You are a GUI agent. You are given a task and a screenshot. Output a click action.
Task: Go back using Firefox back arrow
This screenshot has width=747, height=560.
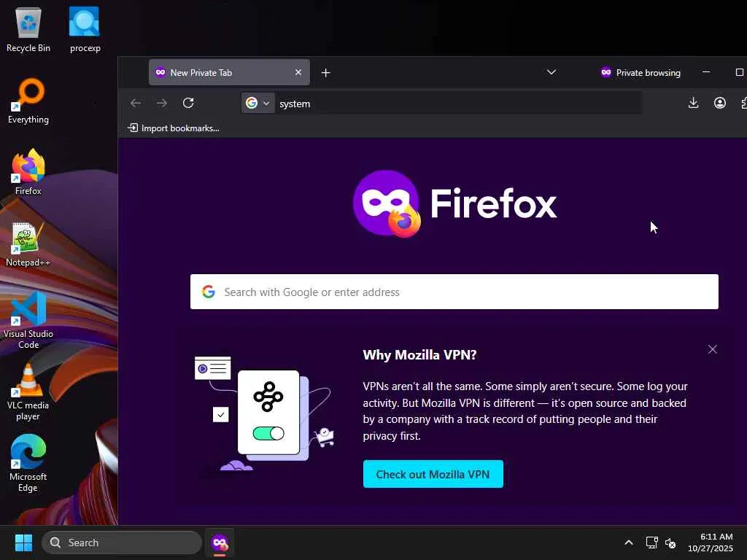136,103
